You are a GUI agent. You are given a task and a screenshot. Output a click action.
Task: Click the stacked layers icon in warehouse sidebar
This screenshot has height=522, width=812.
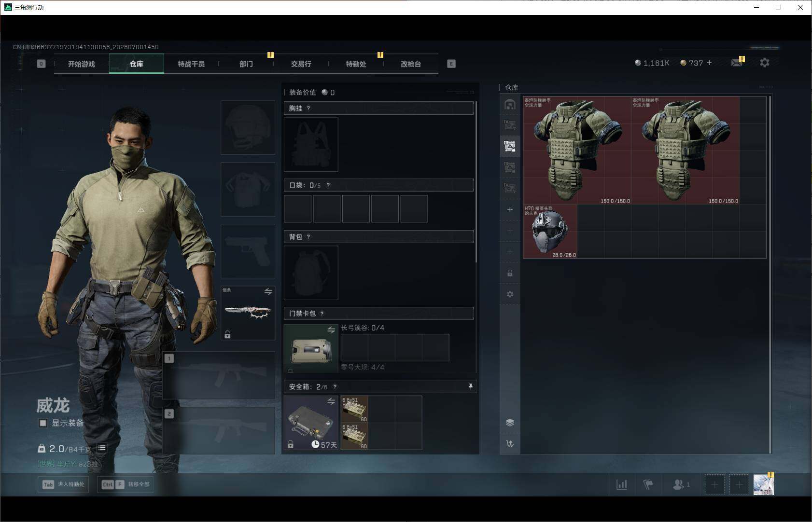coord(510,423)
